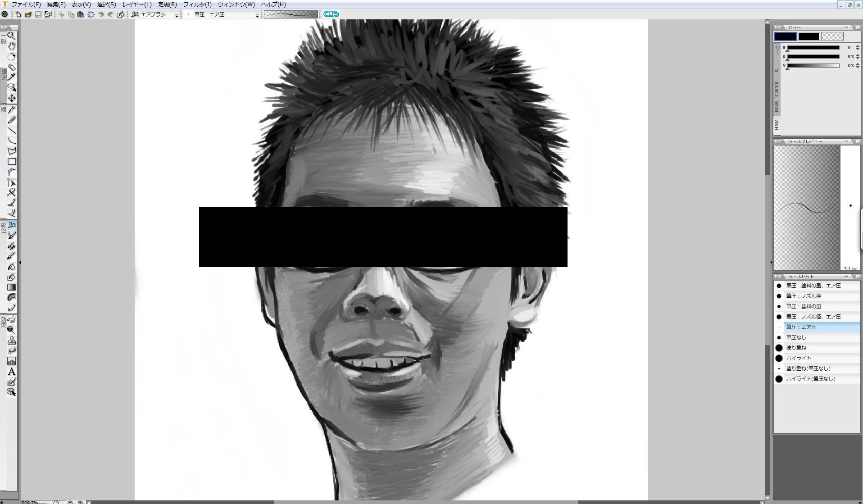The image size is (863, 504).
Task: Click the transparent color swatch
Action: click(x=832, y=37)
